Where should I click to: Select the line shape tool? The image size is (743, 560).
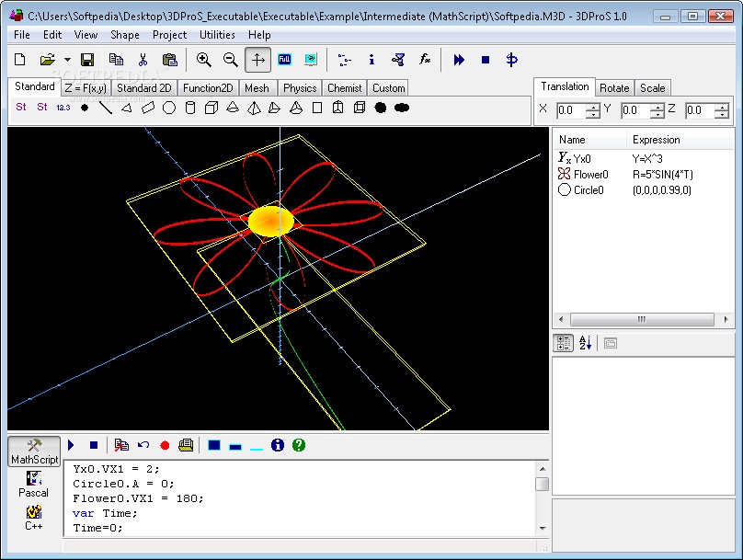pos(106,108)
